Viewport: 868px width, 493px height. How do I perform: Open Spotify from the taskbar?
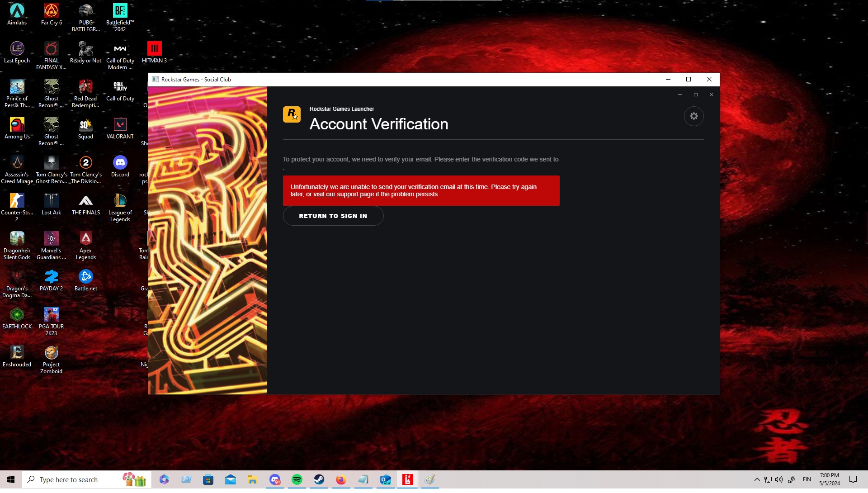297,479
